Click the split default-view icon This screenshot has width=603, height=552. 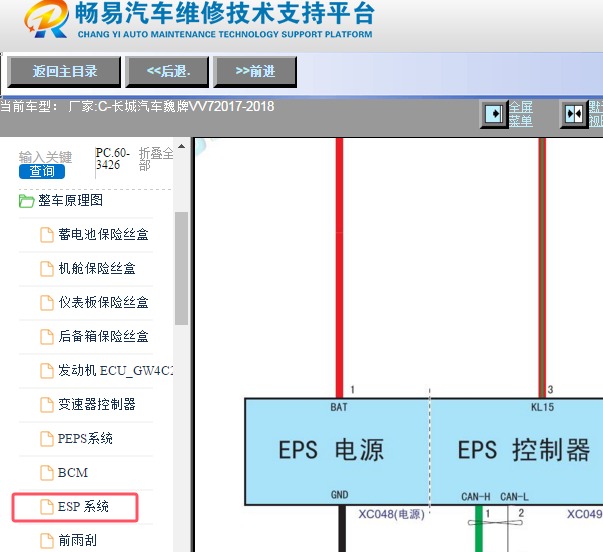pos(574,114)
